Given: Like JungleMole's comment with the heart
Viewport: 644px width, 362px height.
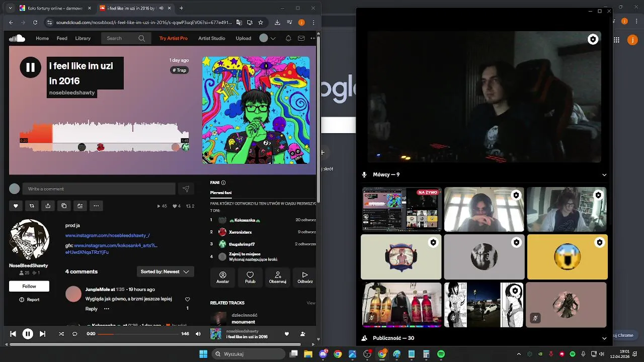Looking at the screenshot, I should click(188, 299).
